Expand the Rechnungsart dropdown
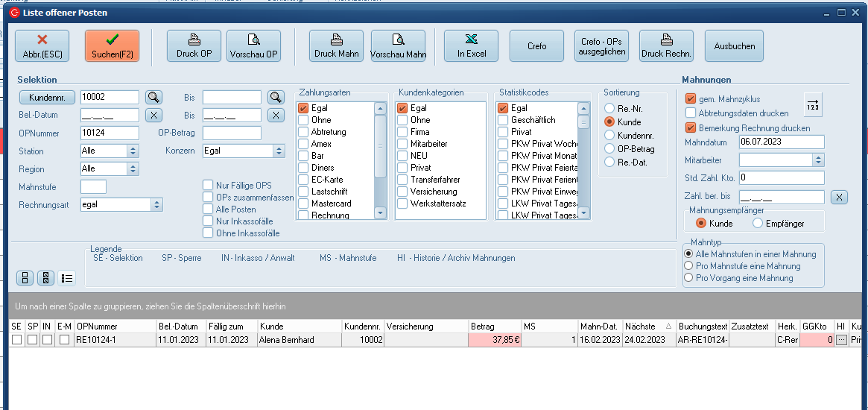Image resolution: width=868 pixels, height=410 pixels. click(x=156, y=204)
